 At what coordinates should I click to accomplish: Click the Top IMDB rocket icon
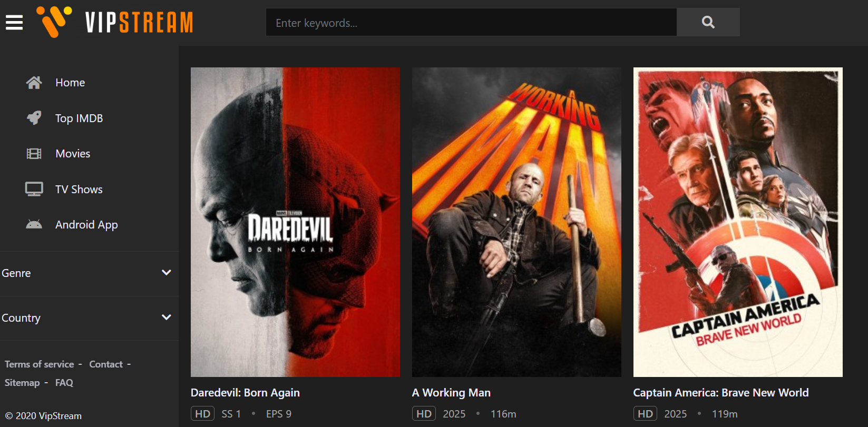click(34, 118)
